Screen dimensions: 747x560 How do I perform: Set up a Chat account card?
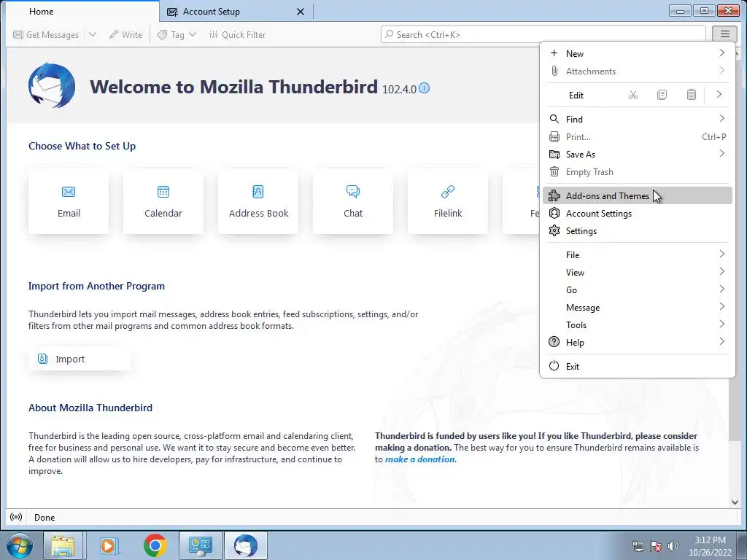pos(353,201)
